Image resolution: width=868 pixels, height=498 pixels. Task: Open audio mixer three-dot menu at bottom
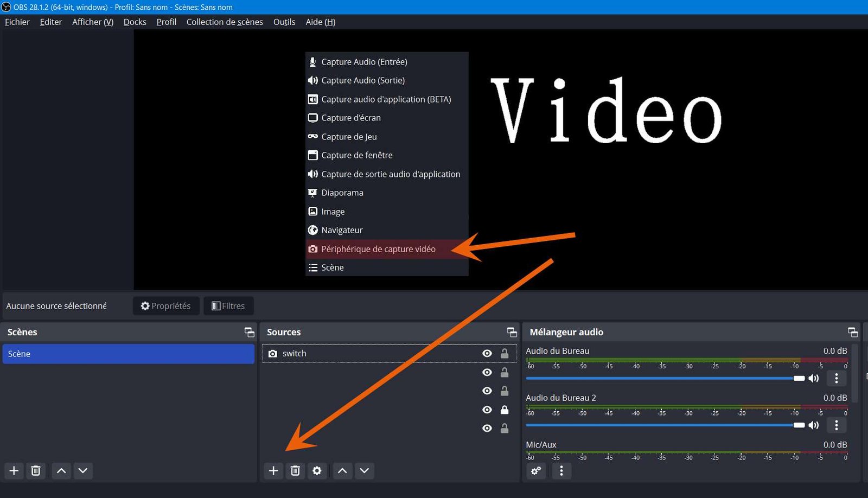pyautogui.click(x=561, y=470)
